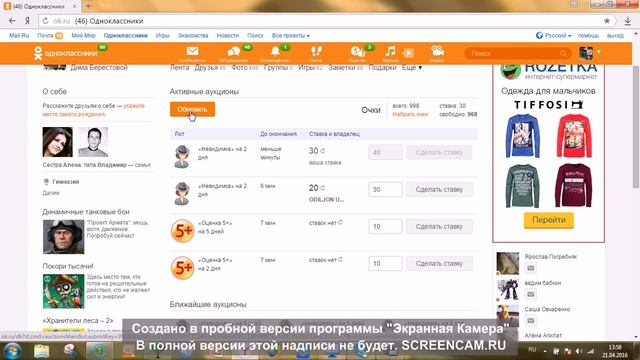Open Messages envelope icon in orange bar
This screenshot has height=360, width=640.
coord(192,52)
